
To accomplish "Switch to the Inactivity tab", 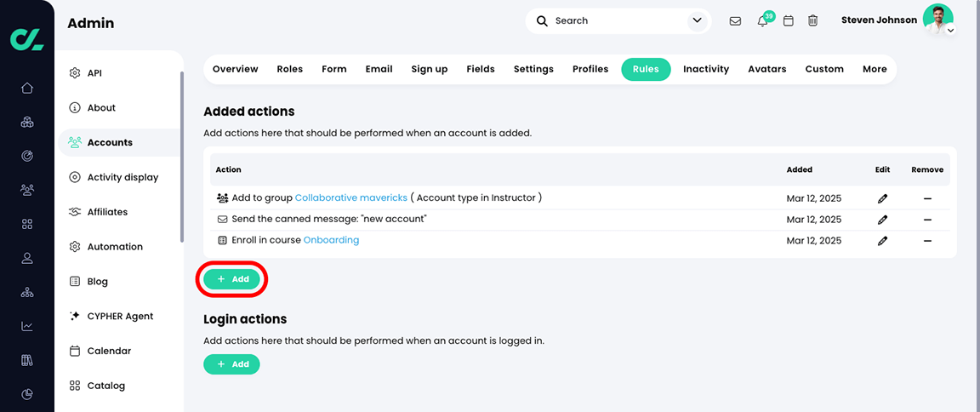I will 706,70.
